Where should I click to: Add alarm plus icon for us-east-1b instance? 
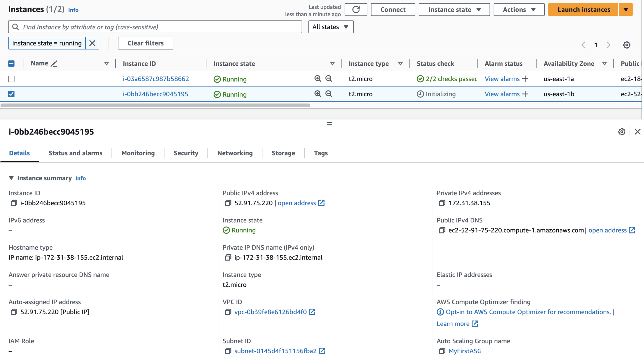click(525, 94)
